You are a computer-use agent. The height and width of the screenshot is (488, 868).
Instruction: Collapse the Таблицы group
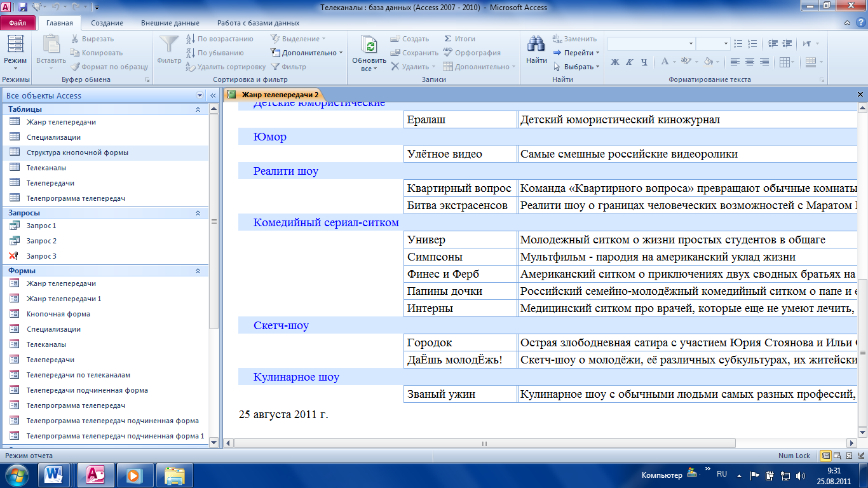coord(198,109)
